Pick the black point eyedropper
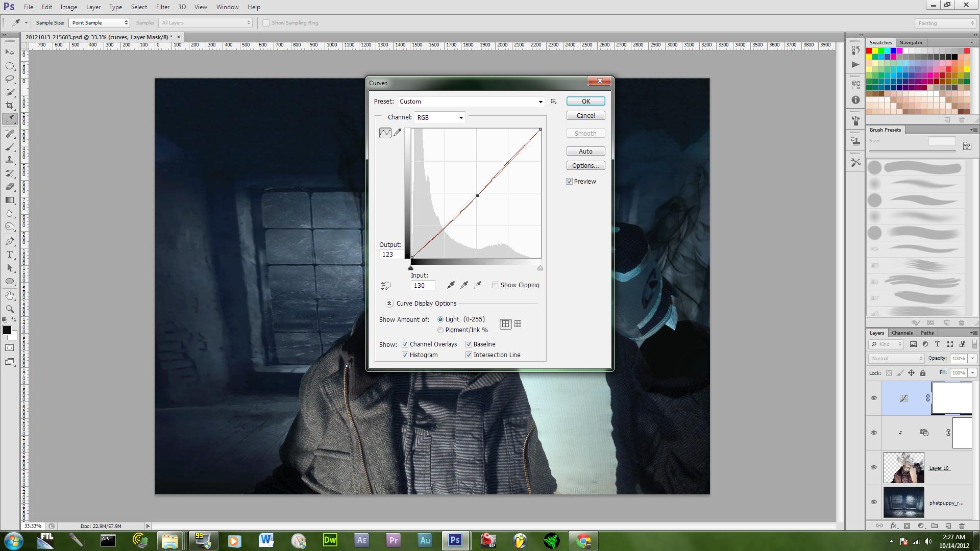The height and width of the screenshot is (551, 980). pyautogui.click(x=451, y=285)
